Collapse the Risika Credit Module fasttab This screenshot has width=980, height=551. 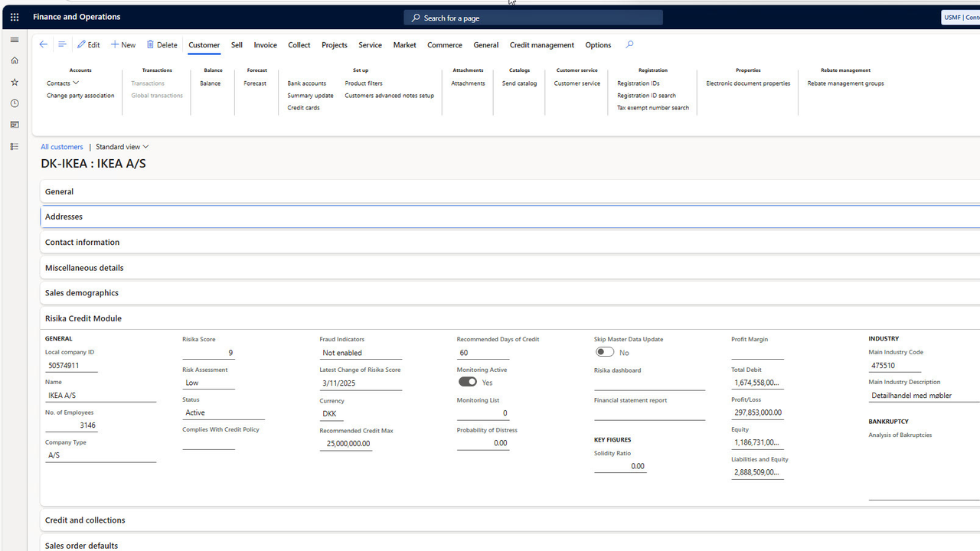point(510,318)
